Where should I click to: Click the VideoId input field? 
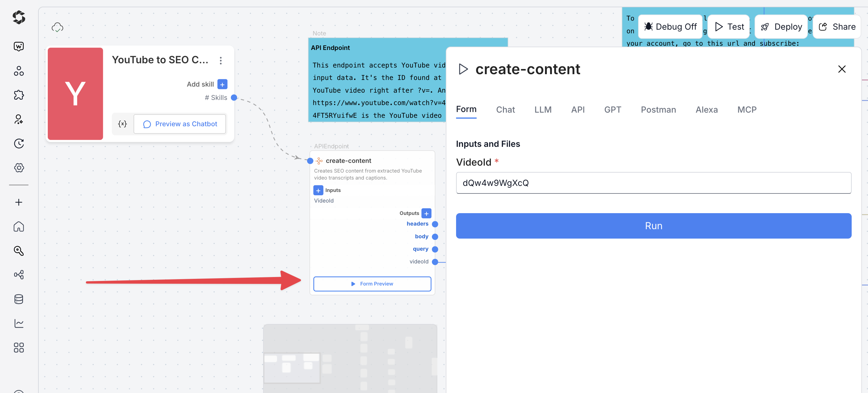coord(653,183)
